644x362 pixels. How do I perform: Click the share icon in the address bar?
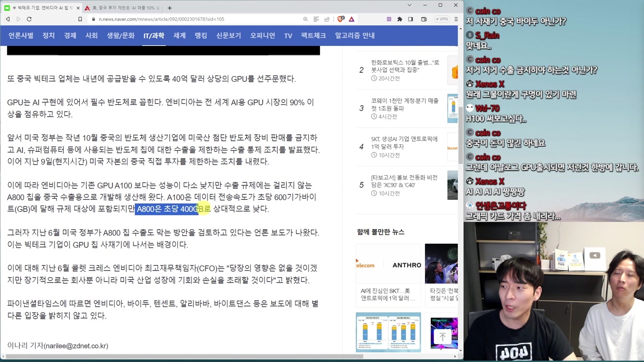[x=327, y=19]
